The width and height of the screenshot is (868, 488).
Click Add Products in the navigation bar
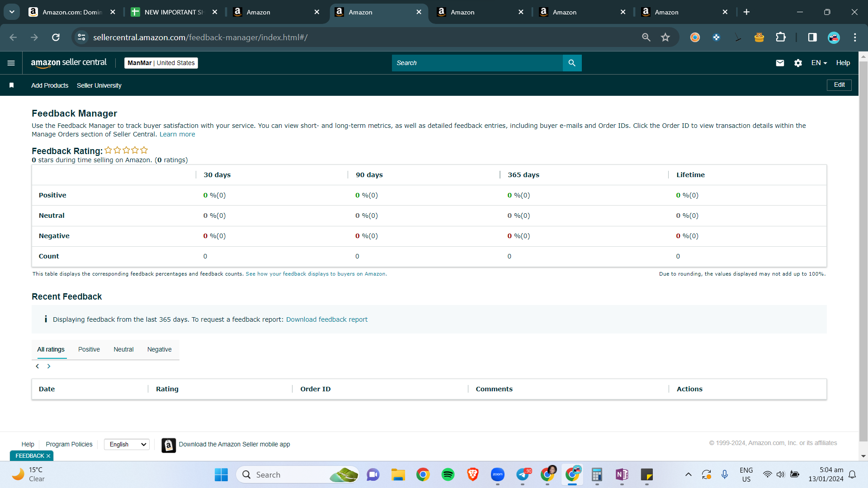pos(50,86)
